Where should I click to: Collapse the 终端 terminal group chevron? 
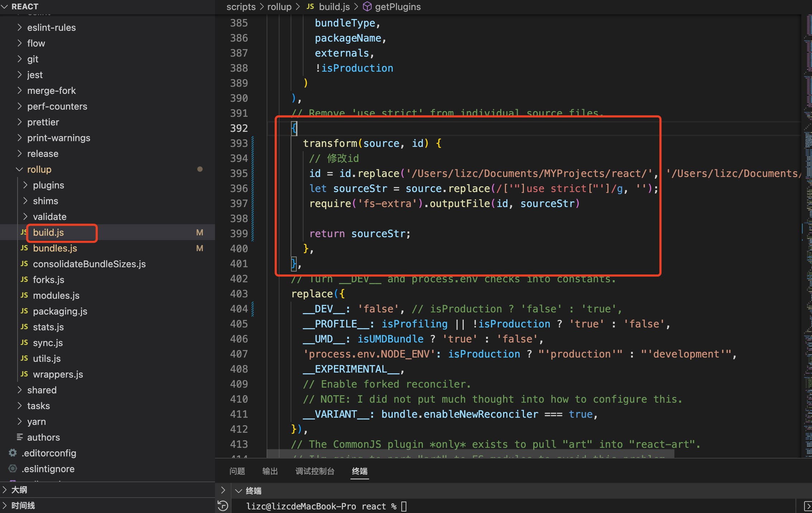(x=238, y=491)
